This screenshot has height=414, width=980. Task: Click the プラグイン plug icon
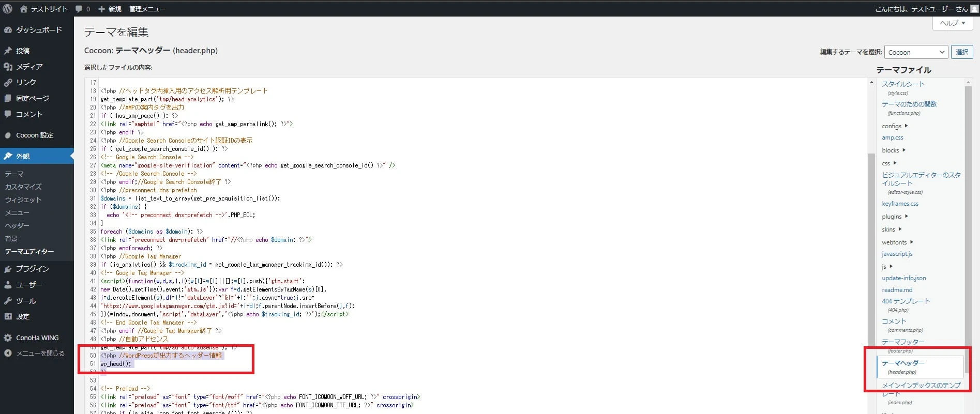(x=8, y=269)
